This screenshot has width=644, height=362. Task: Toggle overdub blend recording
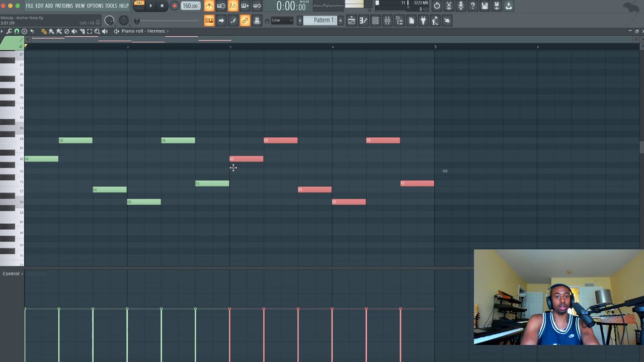(245, 6)
